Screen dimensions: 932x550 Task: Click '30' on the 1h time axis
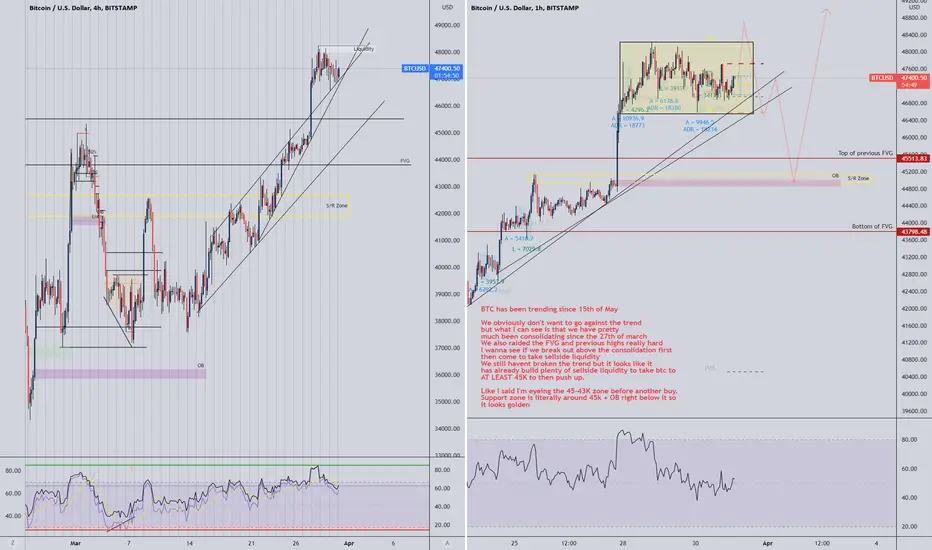click(695, 543)
